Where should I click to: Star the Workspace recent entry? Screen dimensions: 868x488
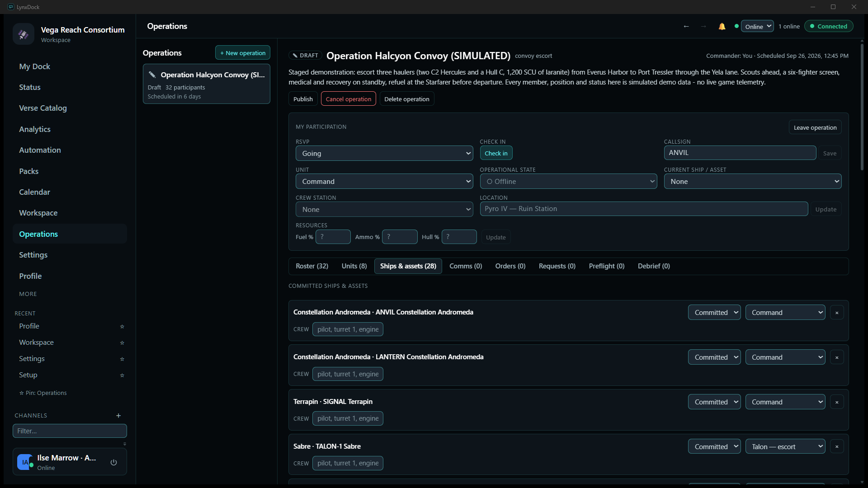pyautogui.click(x=122, y=343)
